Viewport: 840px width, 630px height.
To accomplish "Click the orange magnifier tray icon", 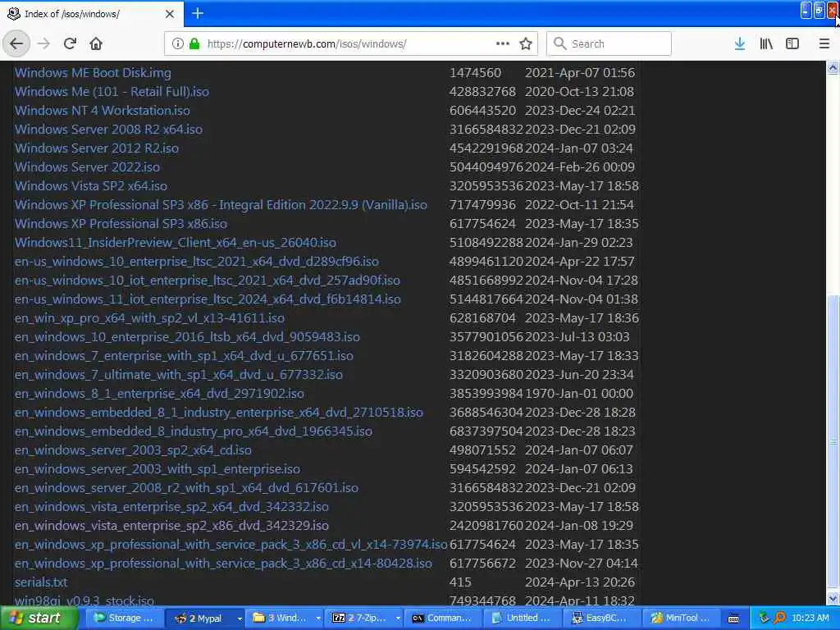I will point(779,618).
